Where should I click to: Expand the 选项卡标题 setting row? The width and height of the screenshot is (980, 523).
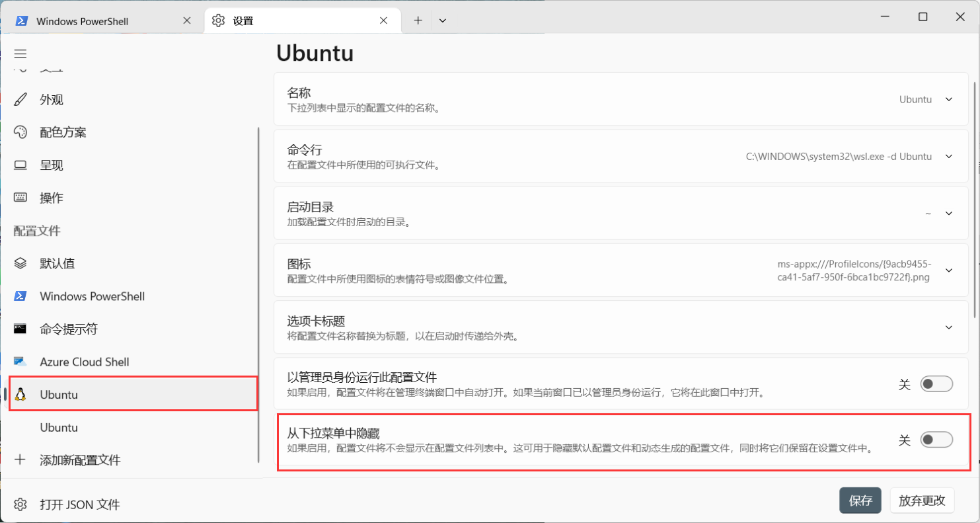[621, 327]
